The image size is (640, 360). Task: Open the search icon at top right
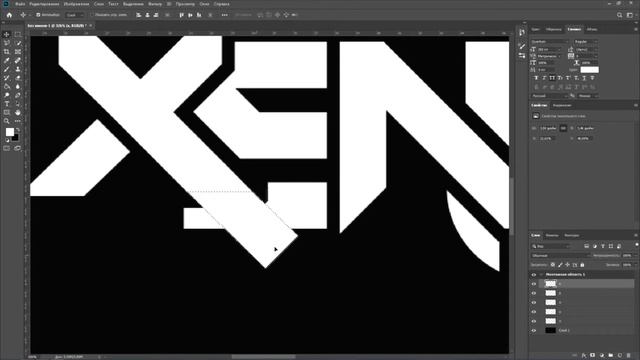coord(620,15)
